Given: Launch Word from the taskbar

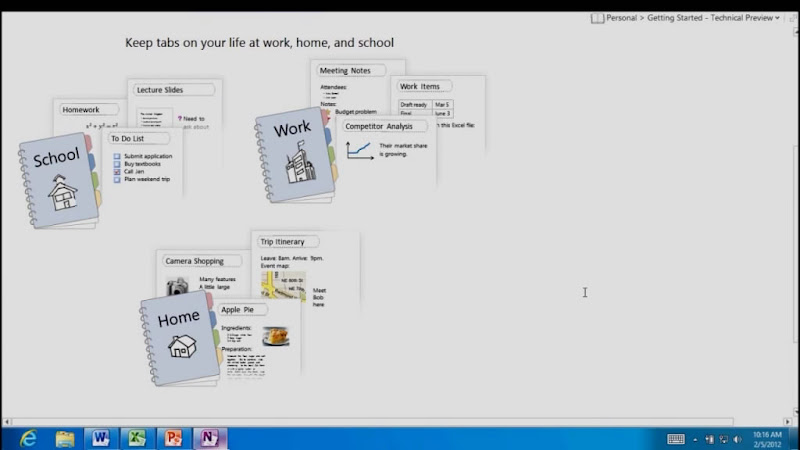Looking at the screenshot, I should click(x=101, y=438).
